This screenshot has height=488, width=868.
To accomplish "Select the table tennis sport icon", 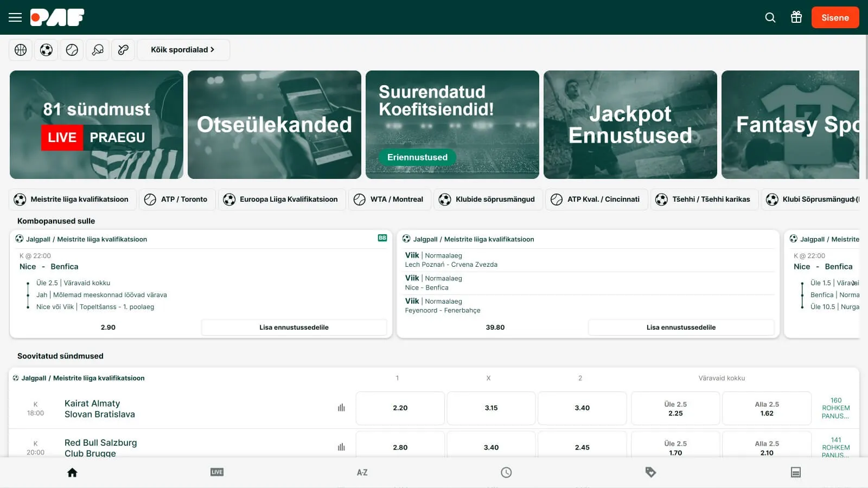I will pos(98,50).
